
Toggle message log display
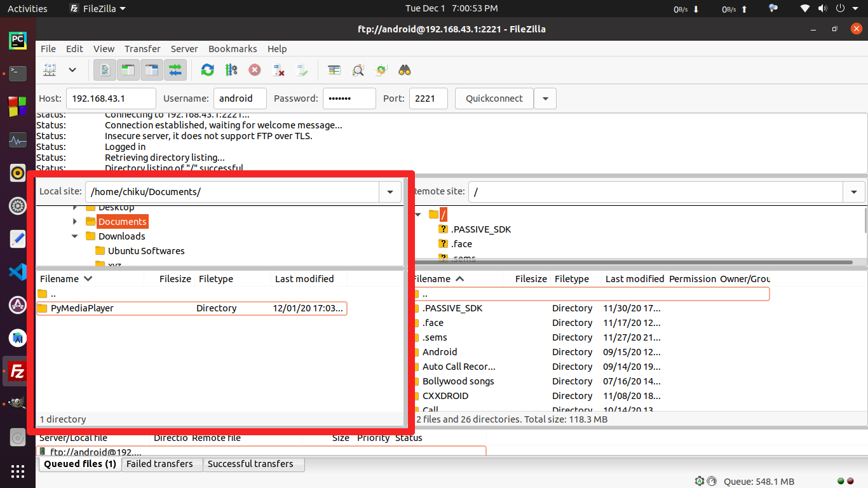[105, 70]
